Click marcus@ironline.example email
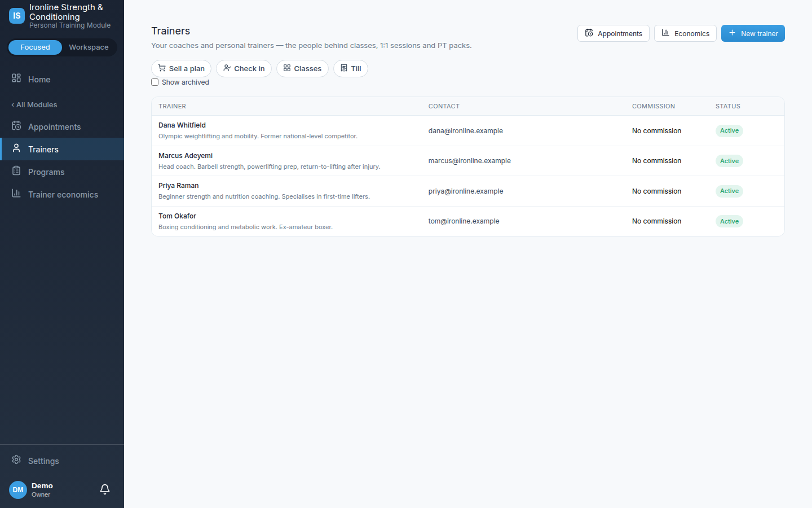 click(470, 161)
